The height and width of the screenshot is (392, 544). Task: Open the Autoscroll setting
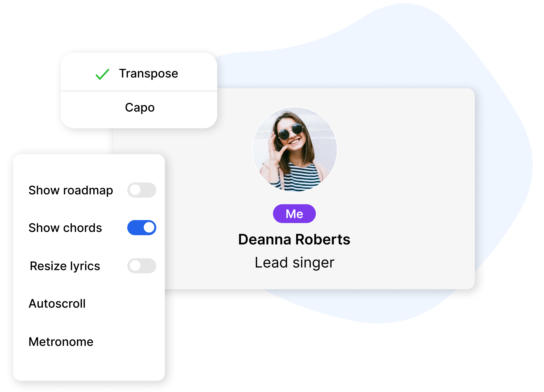coord(57,304)
